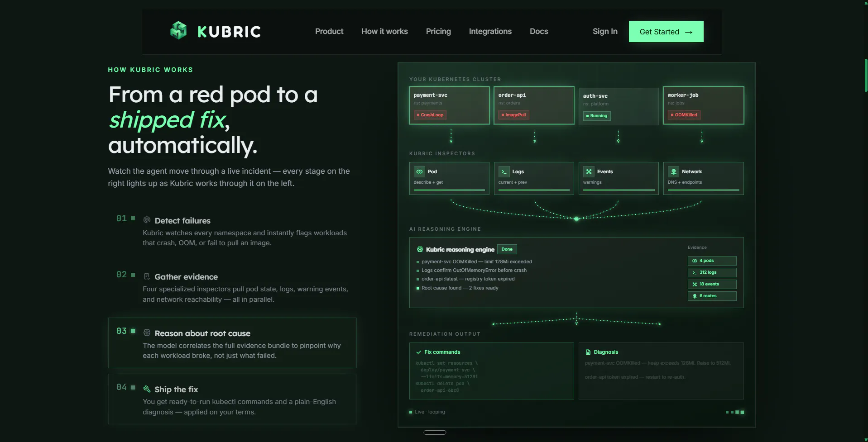Click the 4 pods evidence chip
The image size is (868, 442).
point(712,261)
